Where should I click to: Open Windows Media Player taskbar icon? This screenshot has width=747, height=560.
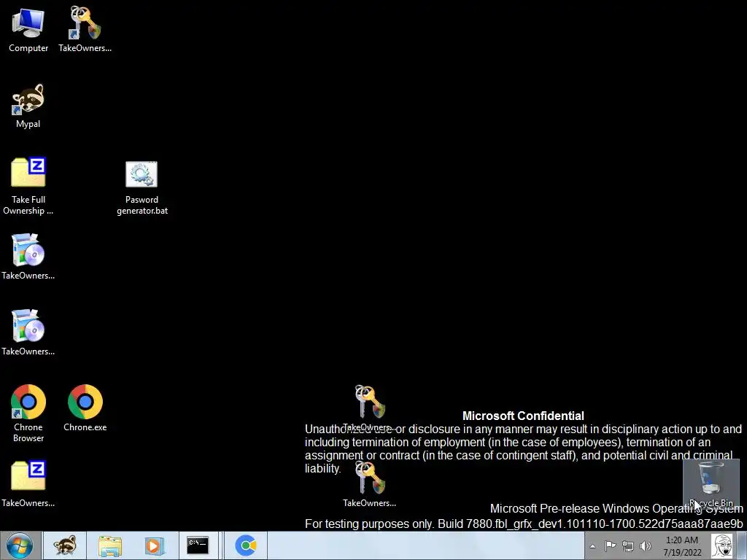pyautogui.click(x=154, y=545)
